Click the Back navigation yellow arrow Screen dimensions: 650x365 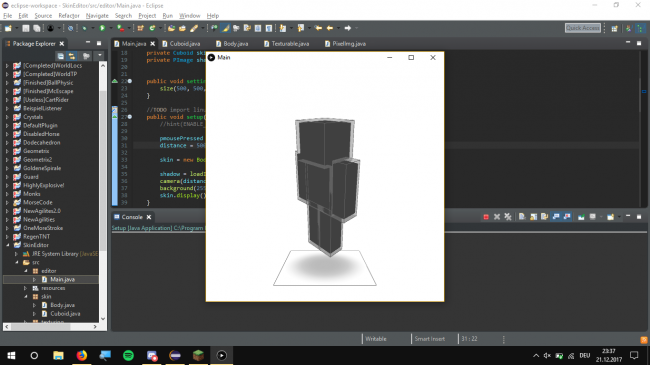pos(330,28)
